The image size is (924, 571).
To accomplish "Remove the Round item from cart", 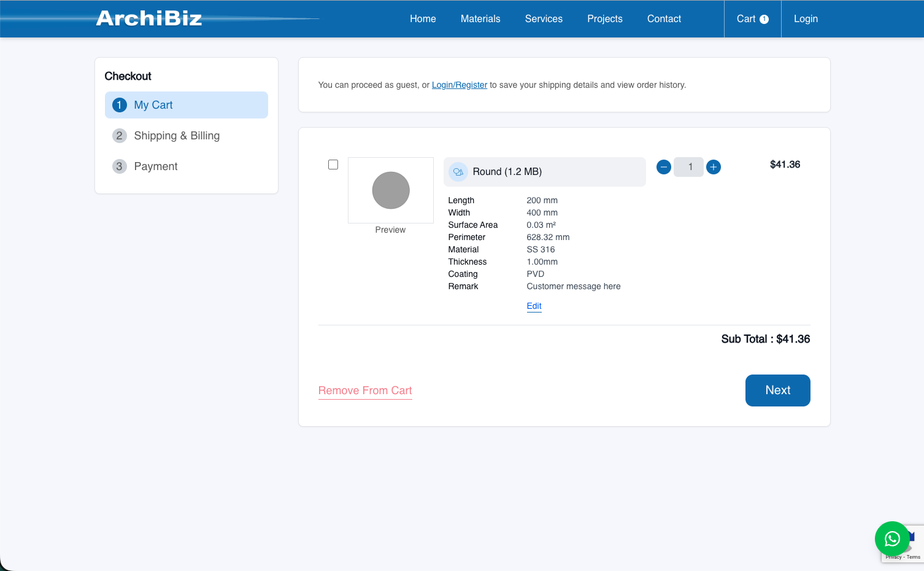I will click(364, 390).
